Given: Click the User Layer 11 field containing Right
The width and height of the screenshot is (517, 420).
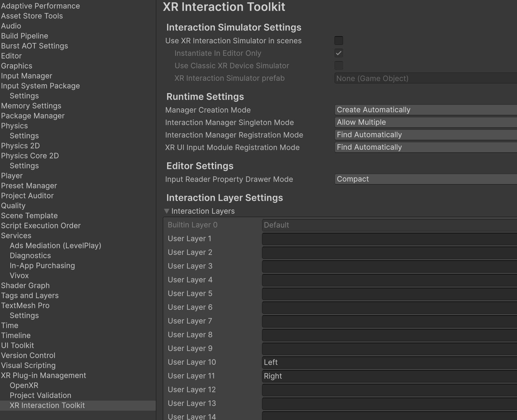Looking at the screenshot, I should [389, 376].
